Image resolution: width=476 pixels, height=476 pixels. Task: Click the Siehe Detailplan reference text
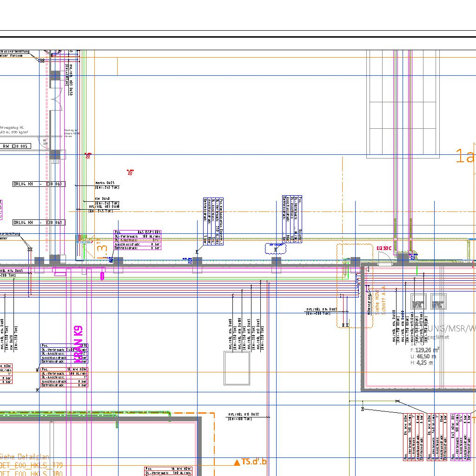25,457
